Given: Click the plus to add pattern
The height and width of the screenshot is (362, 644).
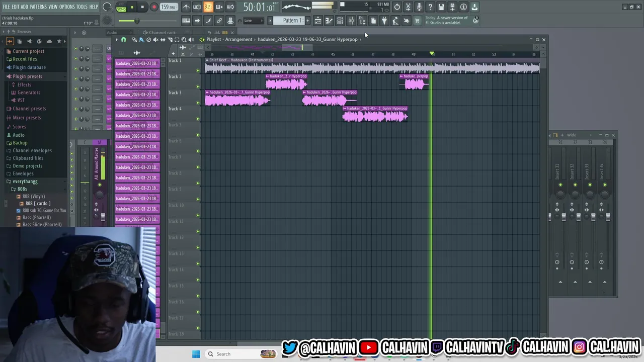Looking at the screenshot, I should tap(308, 21).
